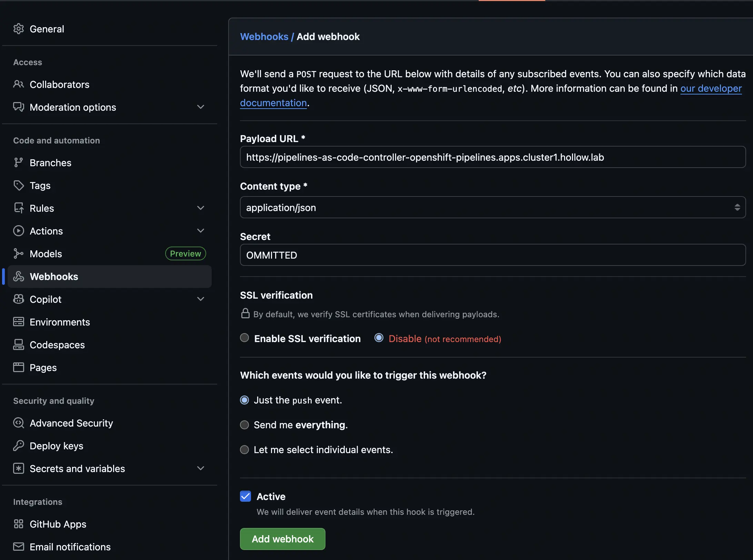Click the Moderation options comment icon

19,107
